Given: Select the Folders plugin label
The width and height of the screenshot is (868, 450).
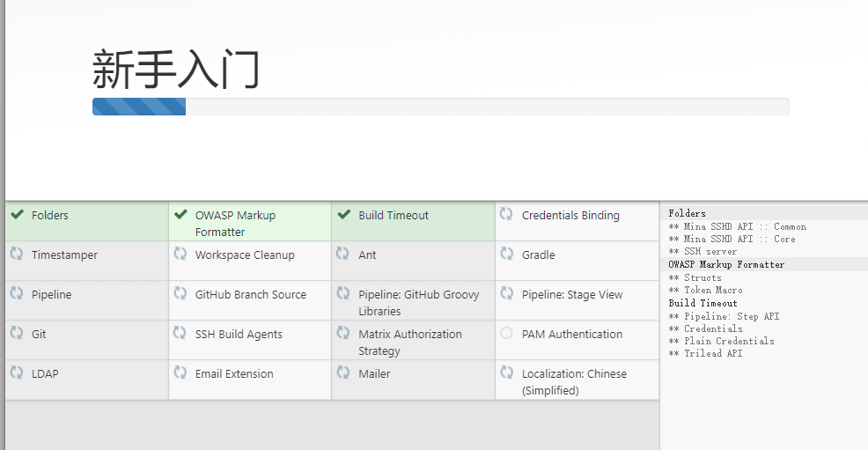Looking at the screenshot, I should click(x=50, y=216).
